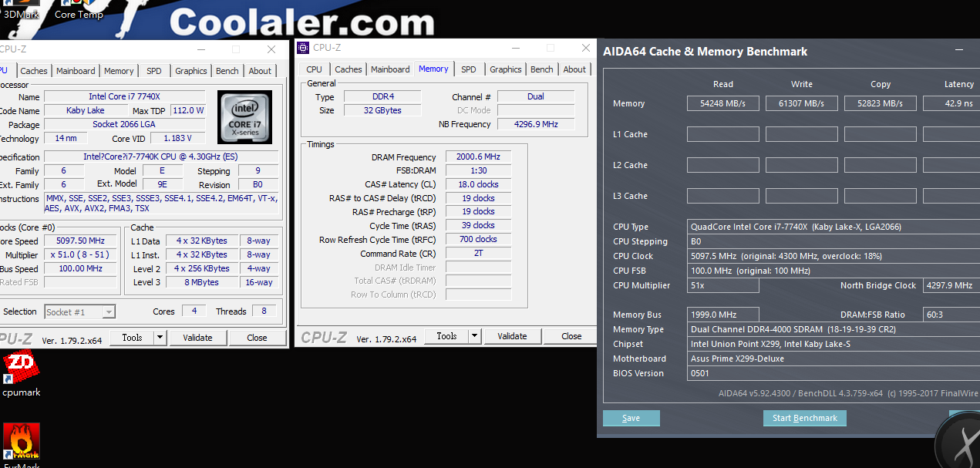
Task: Select the Type DDR4 value
Action: (x=382, y=96)
